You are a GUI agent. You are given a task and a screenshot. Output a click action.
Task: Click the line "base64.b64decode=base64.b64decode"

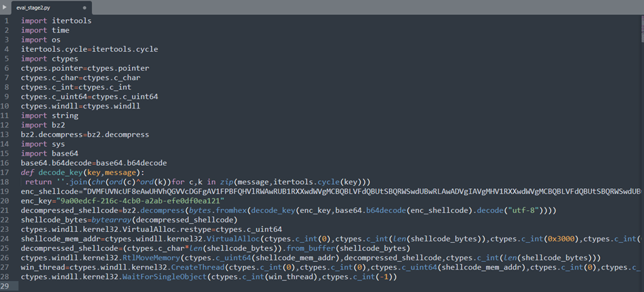94,163
